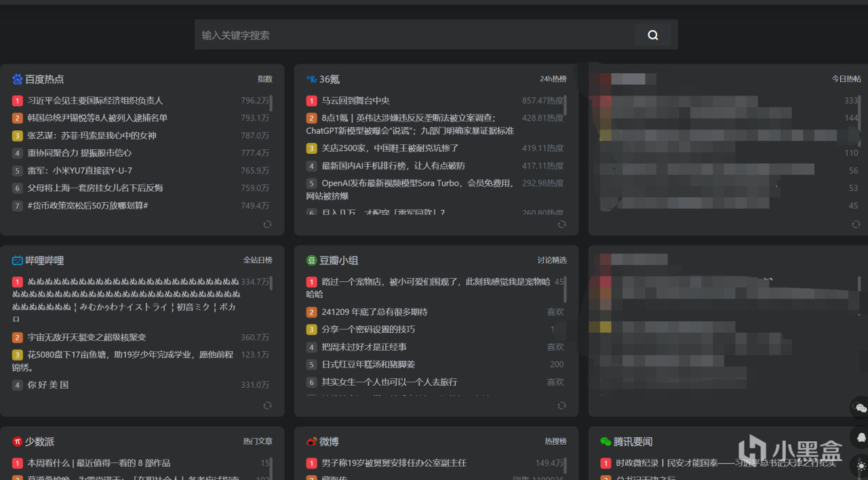Click the 哔哩哔哩 TV logo icon
Viewport: 868px width, 480px height.
[x=18, y=260]
